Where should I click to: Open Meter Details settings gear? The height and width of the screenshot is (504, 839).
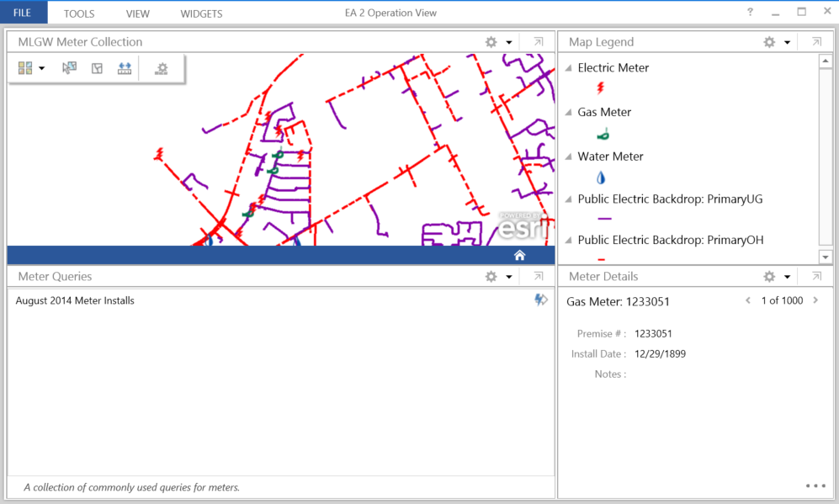[769, 277]
